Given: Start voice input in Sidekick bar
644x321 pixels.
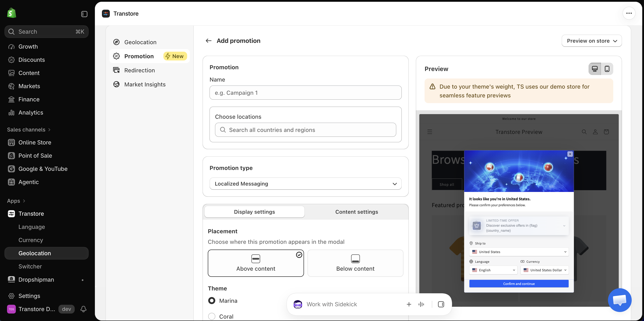Looking at the screenshot, I should [421, 304].
